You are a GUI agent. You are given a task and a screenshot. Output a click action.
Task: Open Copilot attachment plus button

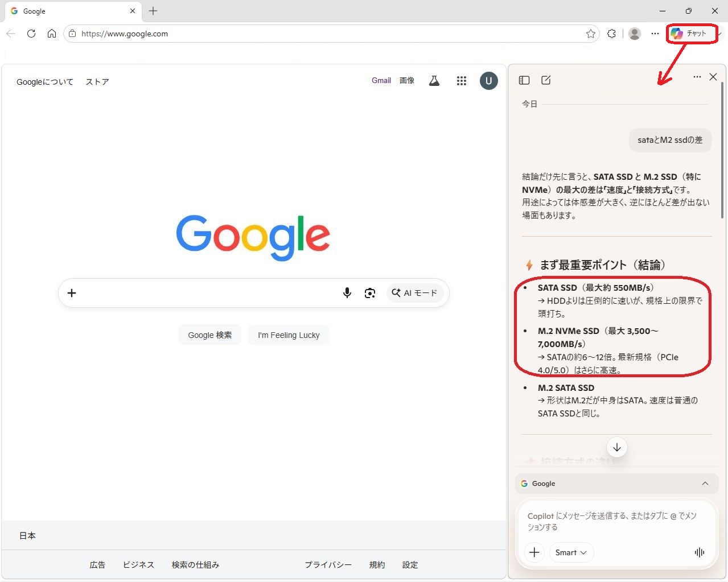(534, 552)
